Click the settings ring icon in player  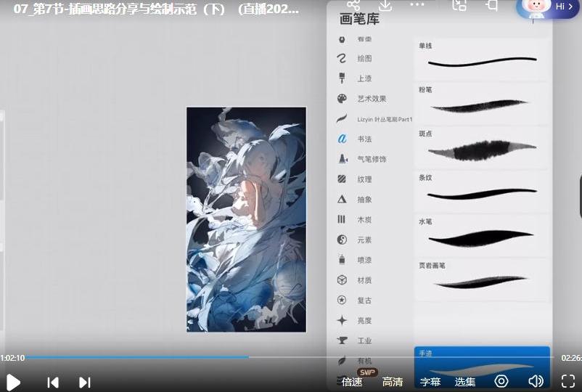click(501, 381)
